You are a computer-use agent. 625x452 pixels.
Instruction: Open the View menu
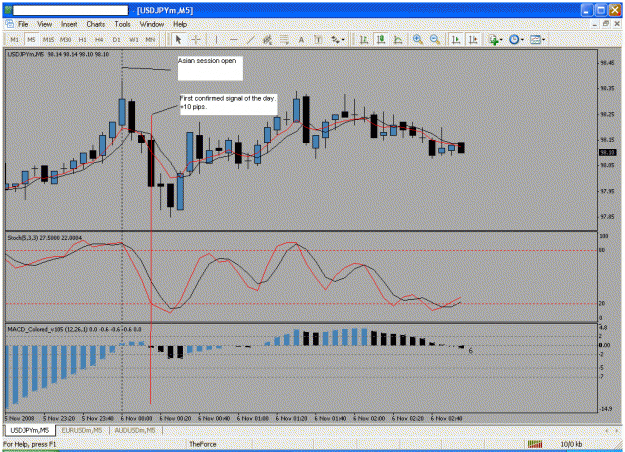pyautogui.click(x=45, y=24)
